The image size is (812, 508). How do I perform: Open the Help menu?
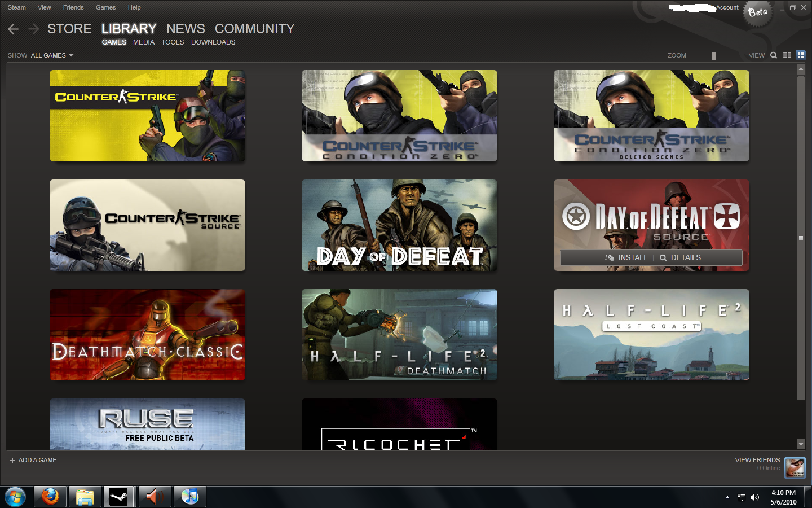tap(134, 7)
